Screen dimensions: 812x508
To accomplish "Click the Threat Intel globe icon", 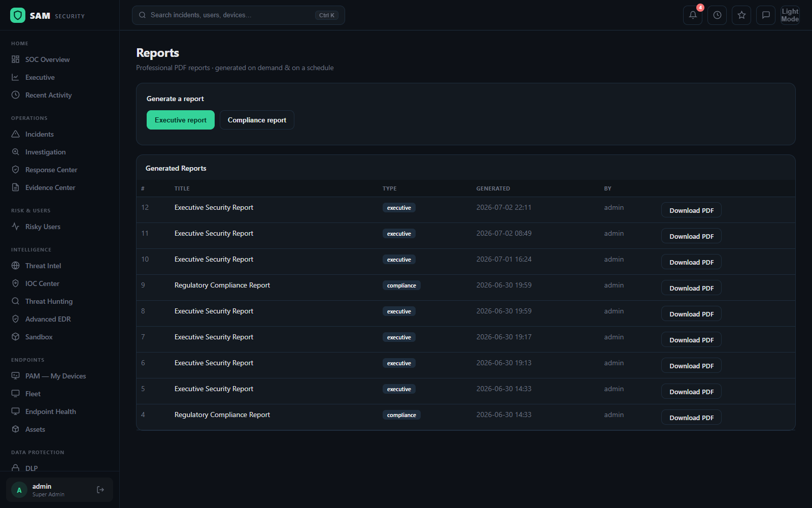I will point(16,266).
